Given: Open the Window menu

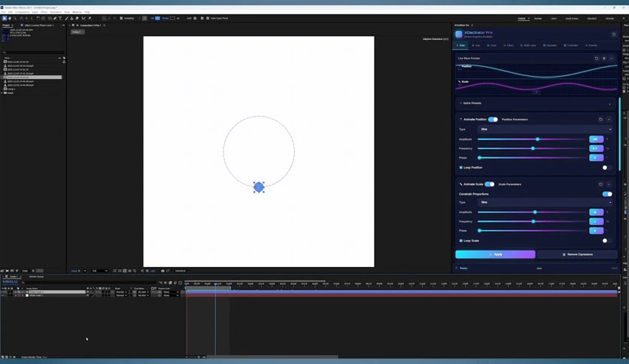Looking at the screenshot, I should click(77, 12).
